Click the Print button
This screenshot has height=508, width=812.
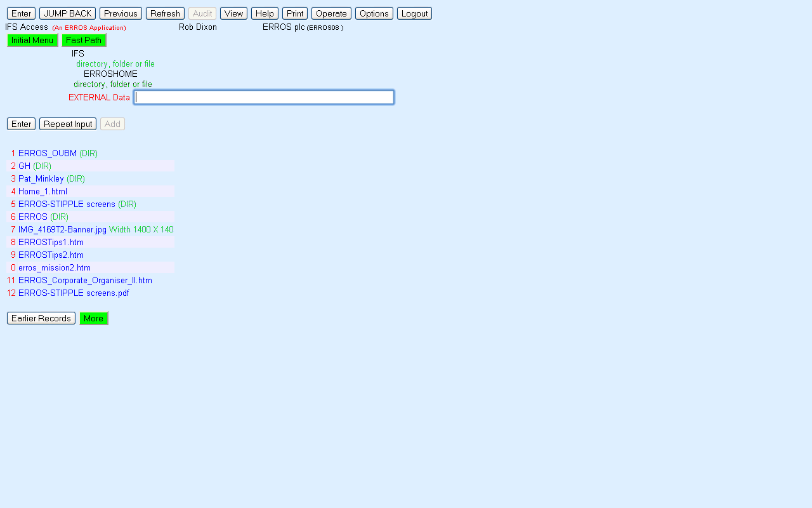(294, 13)
